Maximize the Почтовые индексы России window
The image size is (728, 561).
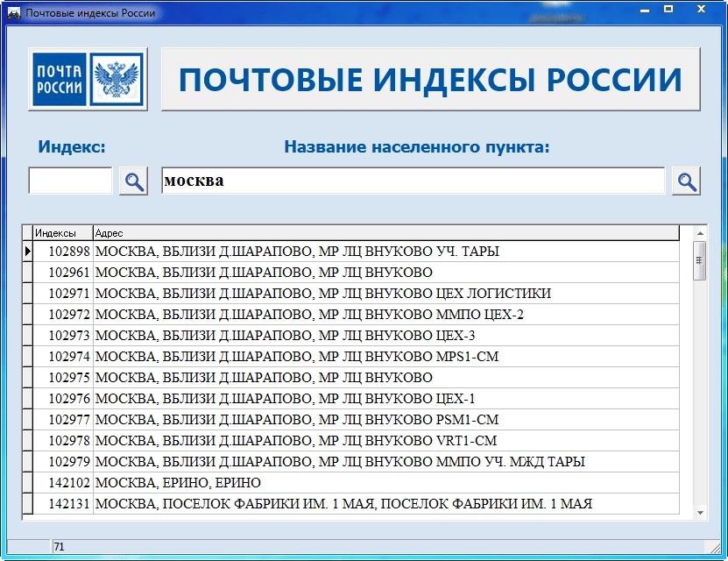(x=668, y=10)
